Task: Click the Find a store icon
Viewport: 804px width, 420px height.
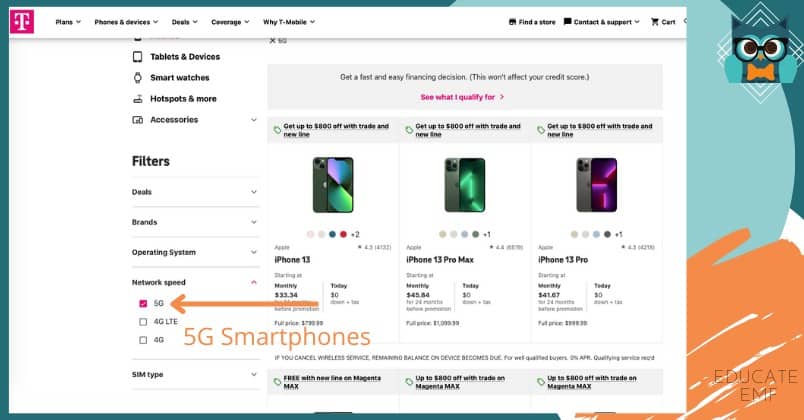Action: (x=512, y=22)
